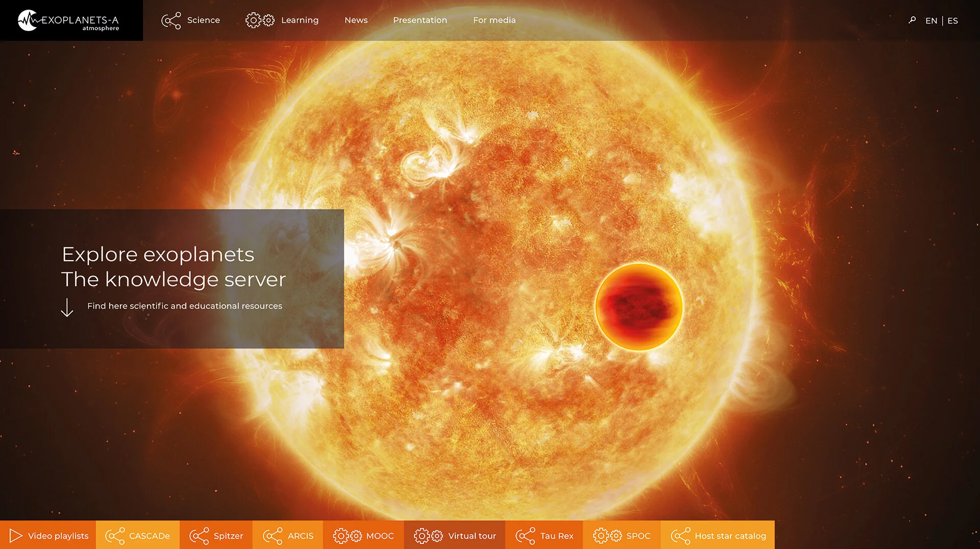Click the nodes icon next to Tau Rex

click(x=525, y=536)
